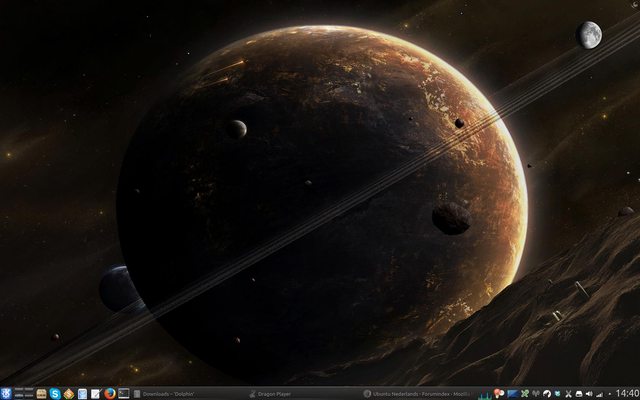The height and width of the screenshot is (400, 640).
Task: Open the chat bubbles messaging tray icon
Action: point(499,393)
